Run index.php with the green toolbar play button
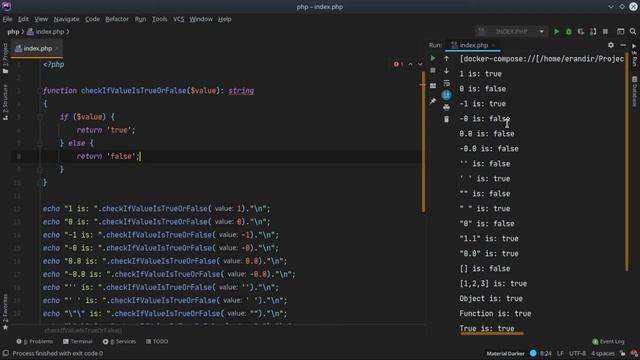The height and width of the screenshot is (360, 640). click(x=556, y=31)
